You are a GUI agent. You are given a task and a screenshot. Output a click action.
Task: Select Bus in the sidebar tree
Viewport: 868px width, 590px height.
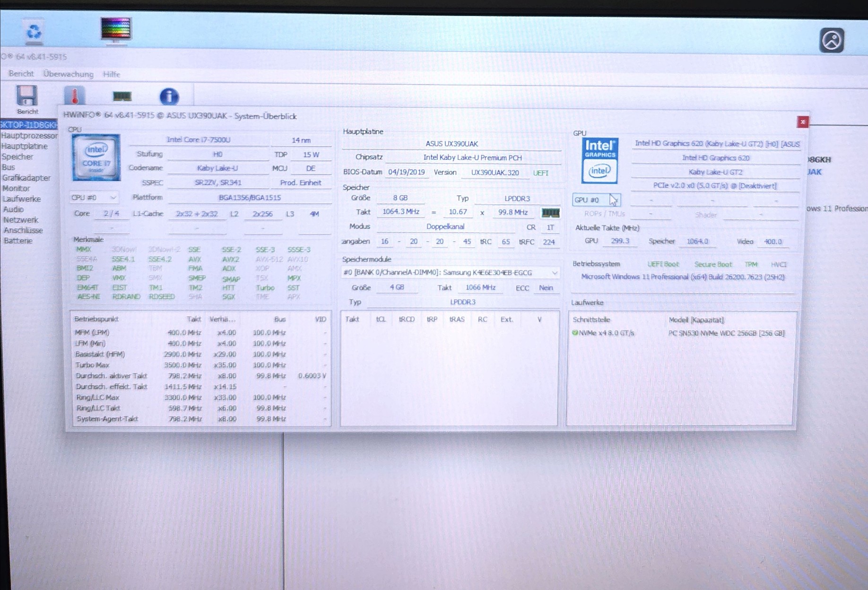tap(8, 167)
